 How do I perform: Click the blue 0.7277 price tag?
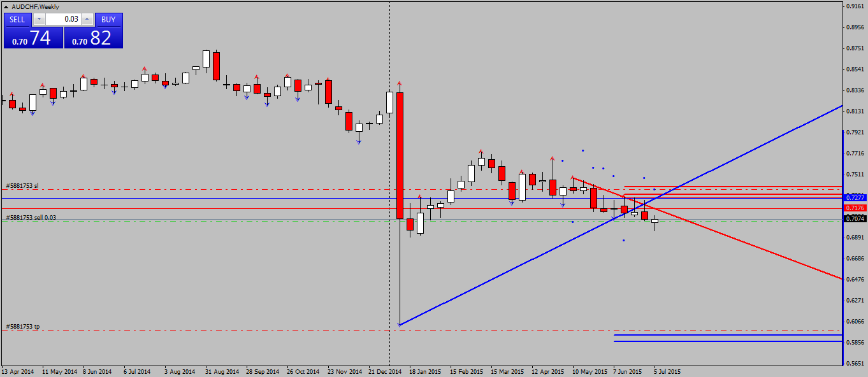click(x=854, y=197)
